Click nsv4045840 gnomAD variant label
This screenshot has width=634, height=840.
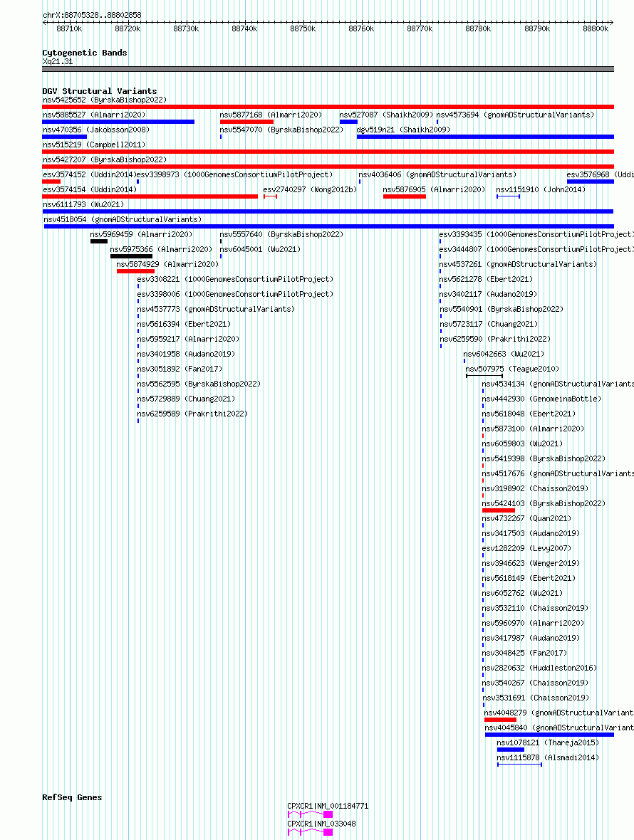click(x=559, y=729)
